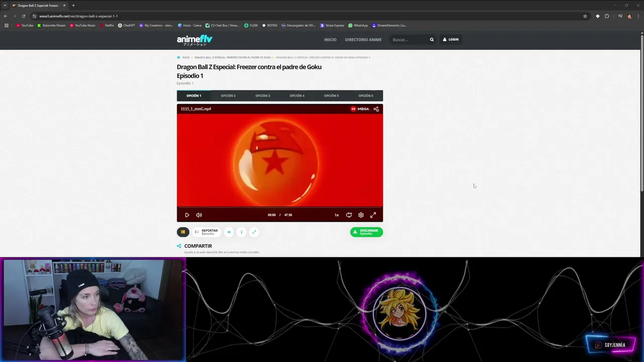
Task: Enter fullscreen mode in video player
Action: [373, 215]
